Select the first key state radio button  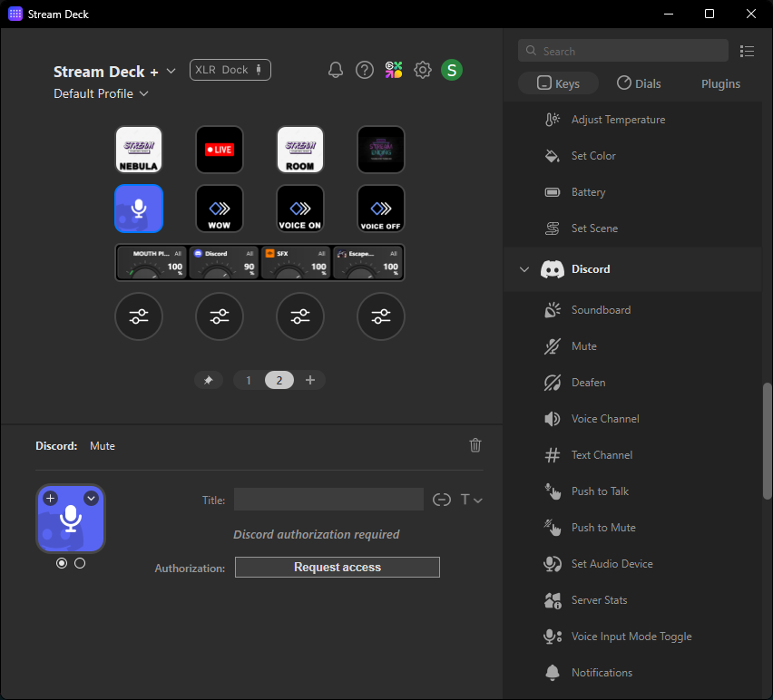tap(62, 563)
